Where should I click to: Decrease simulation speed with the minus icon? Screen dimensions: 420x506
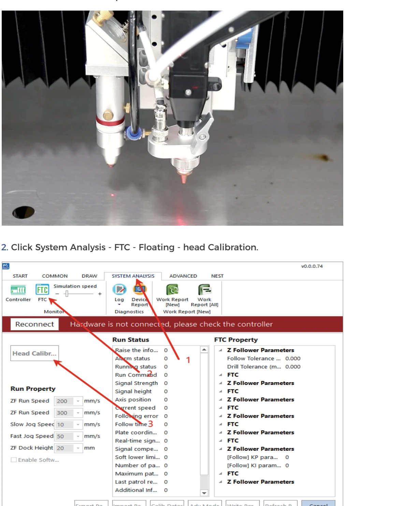click(57, 294)
